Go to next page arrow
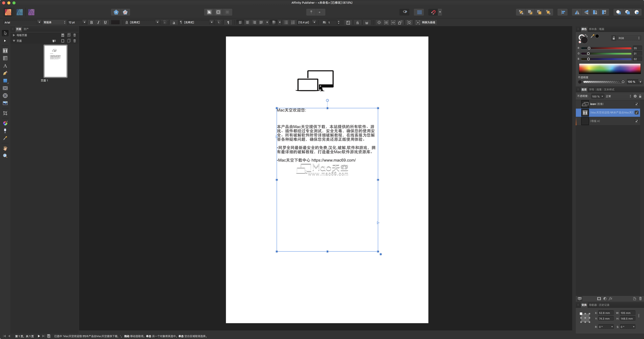Viewport: 644px width, 339px height. pyautogui.click(x=39, y=336)
